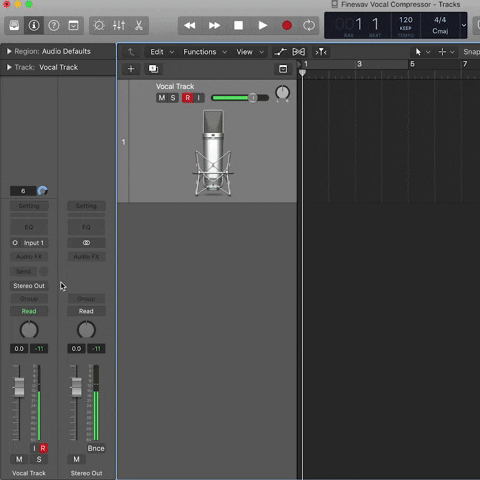The width and height of the screenshot is (480, 480).
Task: Open Quick Help question mark icon
Action: (x=54, y=25)
